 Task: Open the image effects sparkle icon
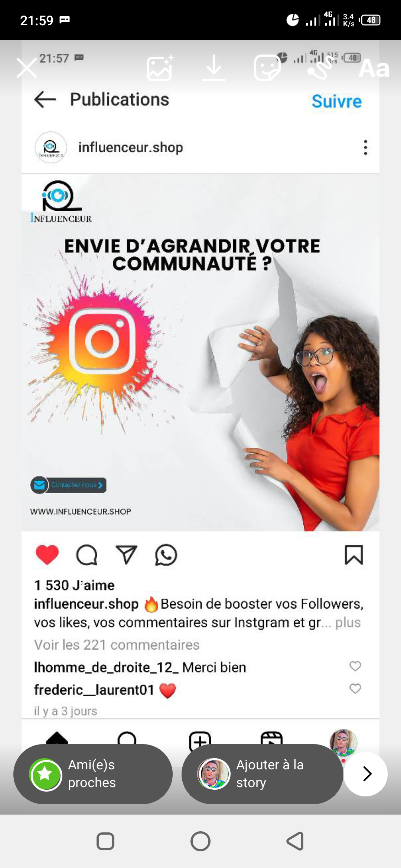160,68
